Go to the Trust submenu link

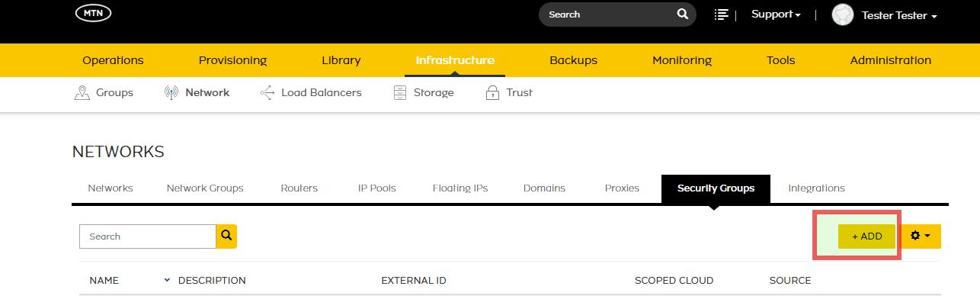click(x=520, y=93)
